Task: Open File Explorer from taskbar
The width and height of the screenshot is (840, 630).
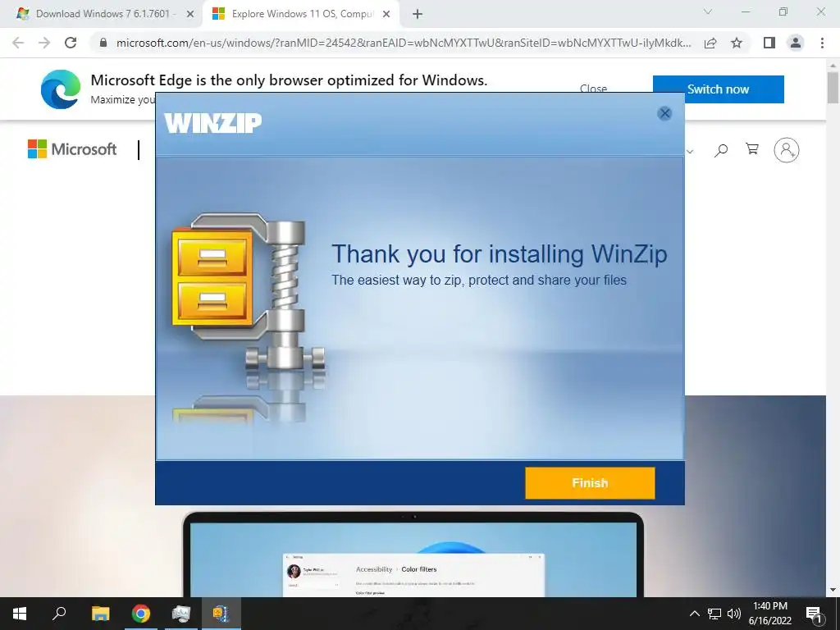Action: (x=100, y=614)
